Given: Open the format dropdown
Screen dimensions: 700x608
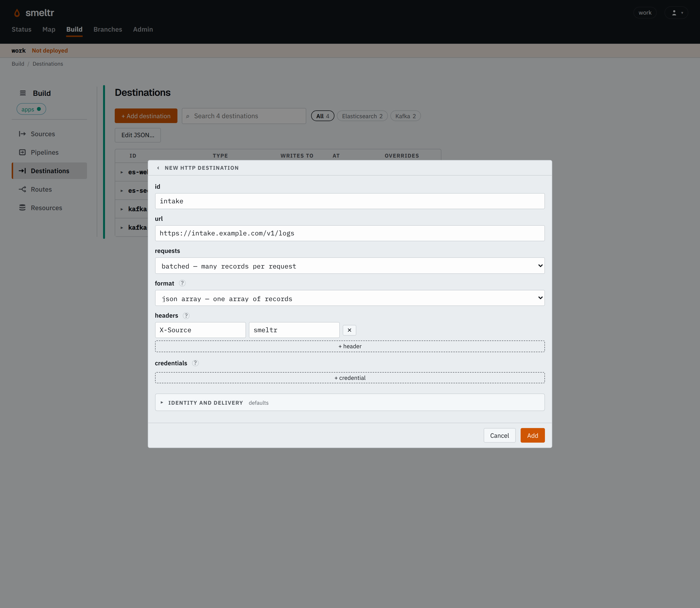Looking at the screenshot, I should click(x=350, y=298).
